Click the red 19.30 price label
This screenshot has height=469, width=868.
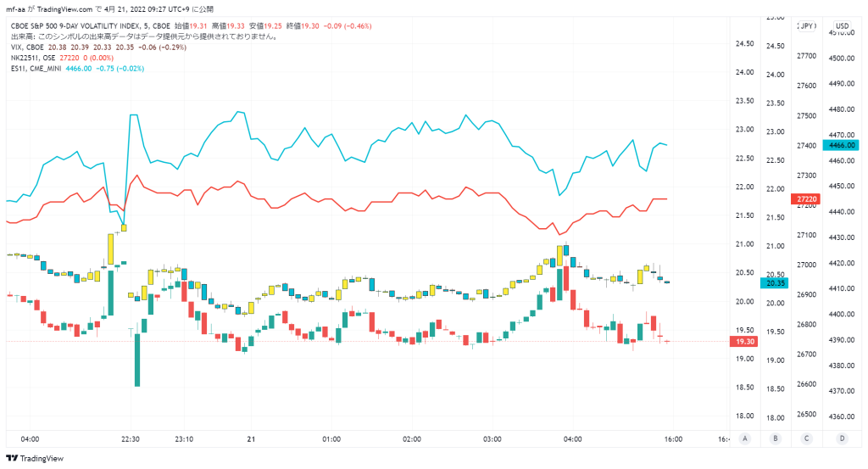(x=744, y=342)
